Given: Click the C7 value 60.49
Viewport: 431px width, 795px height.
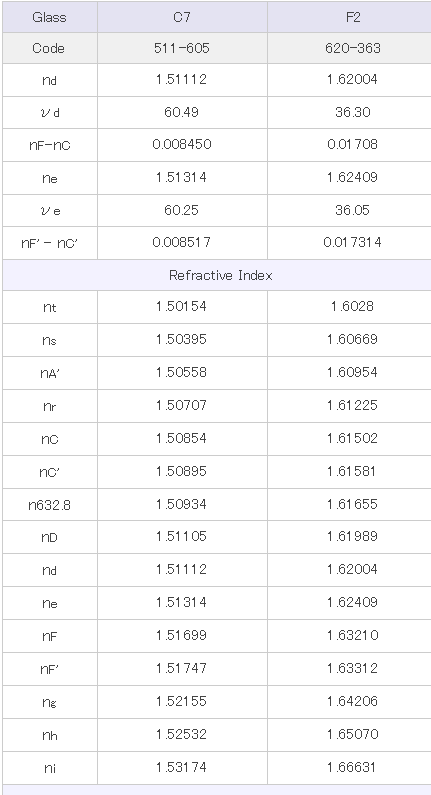Looking at the screenshot, I should tap(182, 112).
